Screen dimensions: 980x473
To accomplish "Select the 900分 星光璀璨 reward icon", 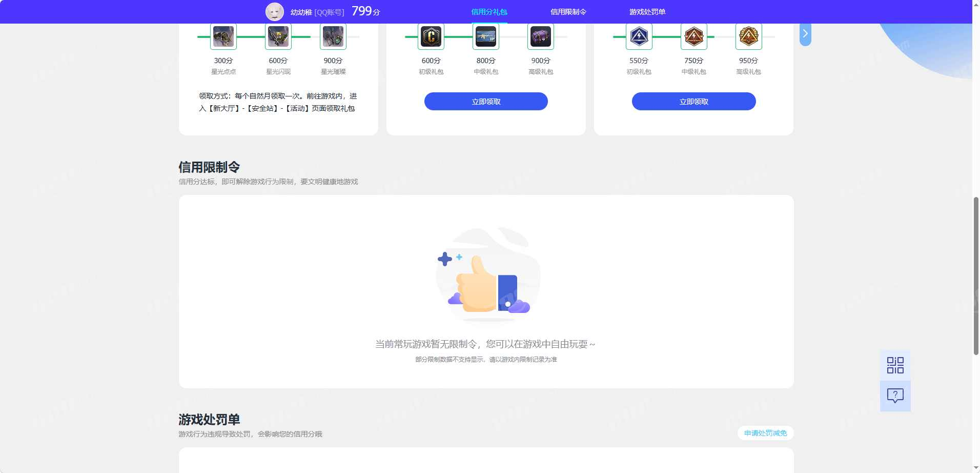I will 333,36.
